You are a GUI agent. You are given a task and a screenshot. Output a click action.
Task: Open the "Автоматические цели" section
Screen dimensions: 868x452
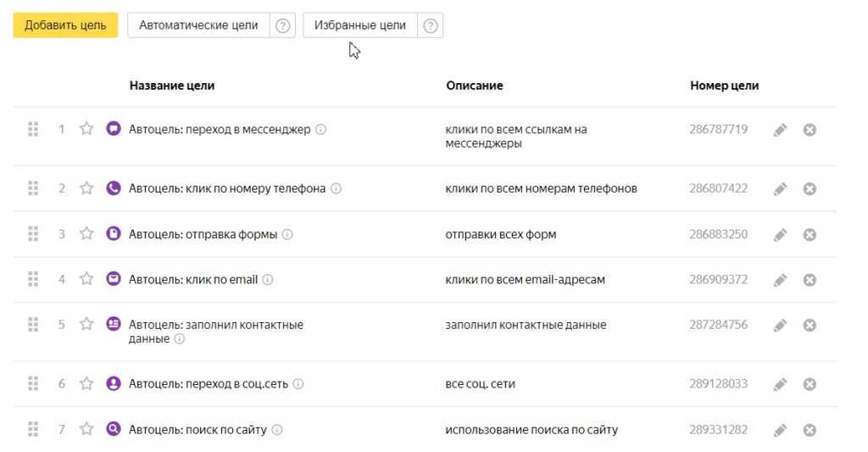coord(198,25)
